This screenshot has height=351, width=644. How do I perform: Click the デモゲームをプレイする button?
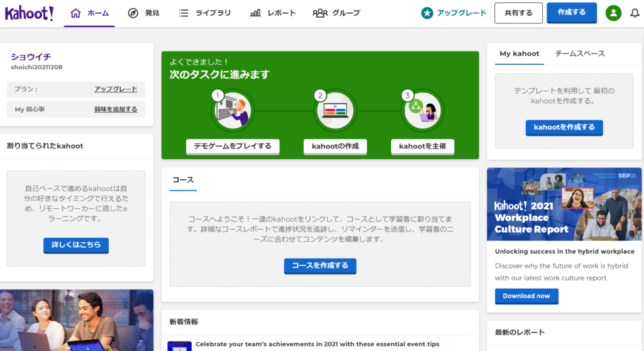[x=233, y=147]
